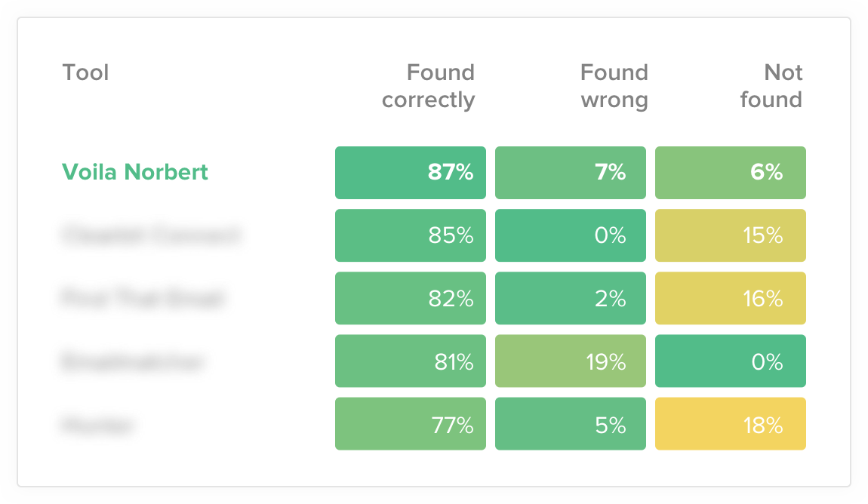This screenshot has width=868, height=504.
Task: Select the 0% cell in Not found column
Action: point(731,361)
